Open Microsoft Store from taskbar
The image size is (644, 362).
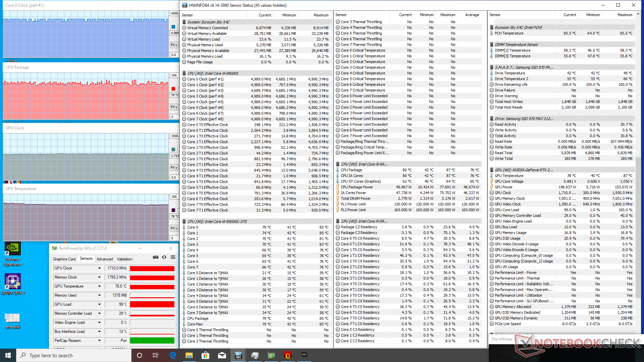205,355
